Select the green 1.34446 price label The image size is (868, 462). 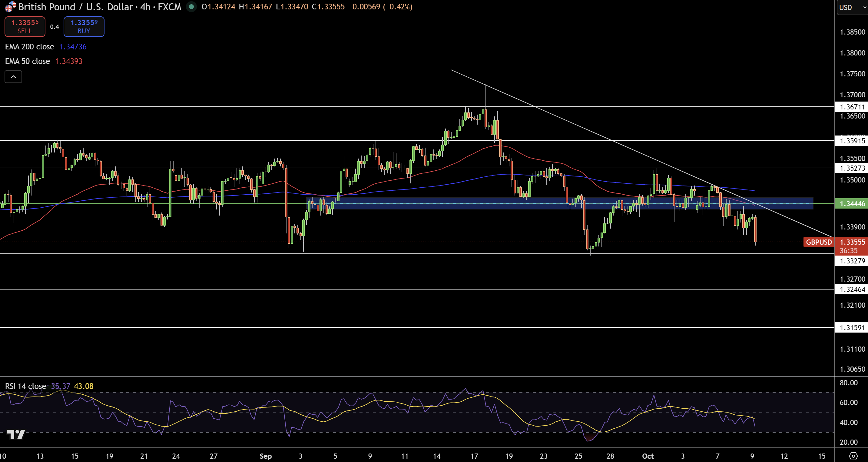click(852, 204)
